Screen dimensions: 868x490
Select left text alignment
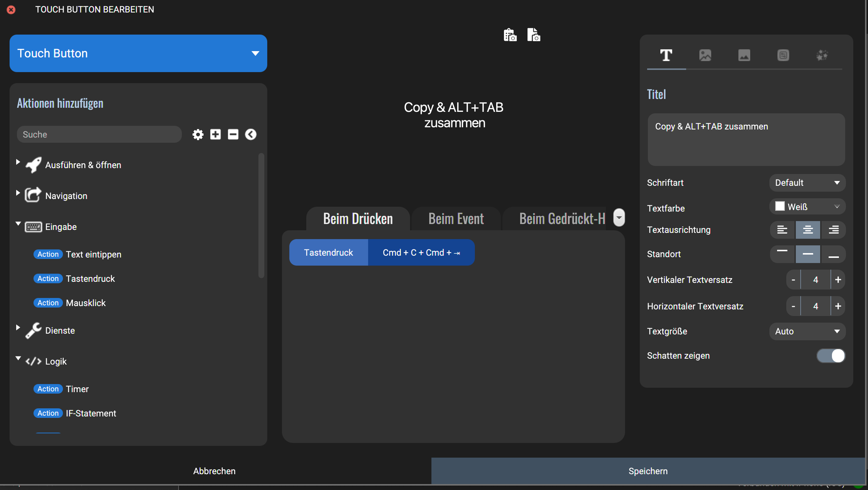click(x=782, y=230)
